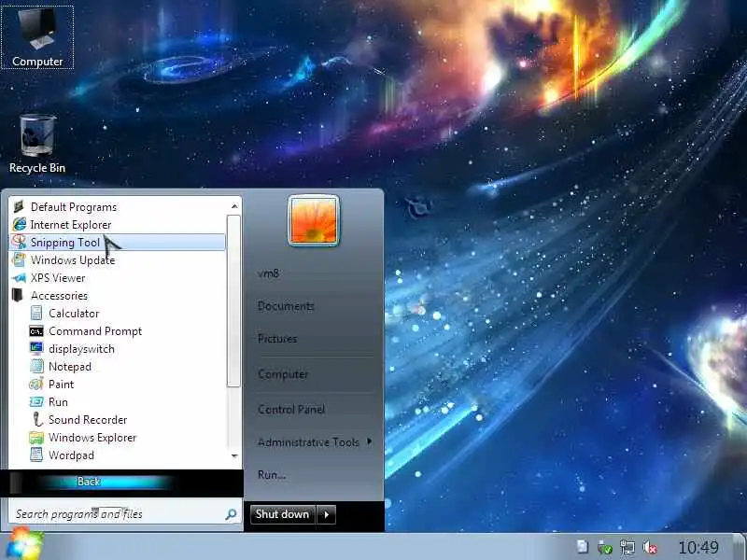Viewport: 747px width, 560px height.
Task: Go Back to the pinned programs view
Action: click(89, 482)
